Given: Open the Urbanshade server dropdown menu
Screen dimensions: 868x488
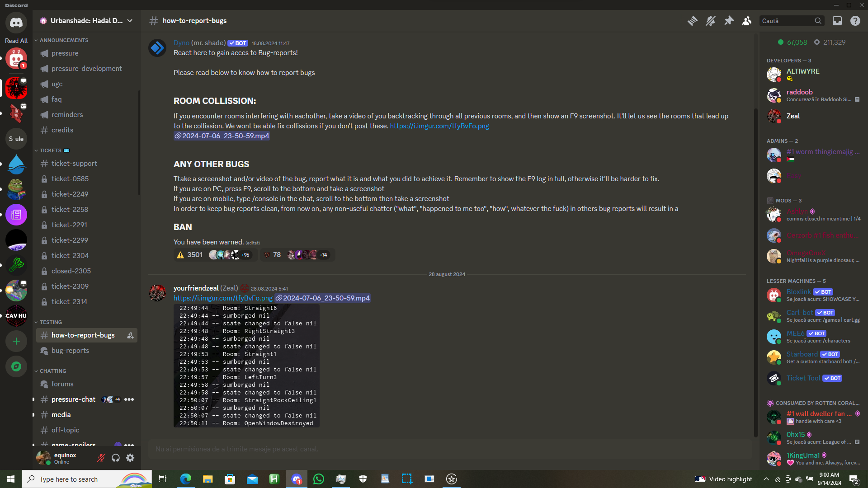Looking at the screenshot, I should click(86, 21).
